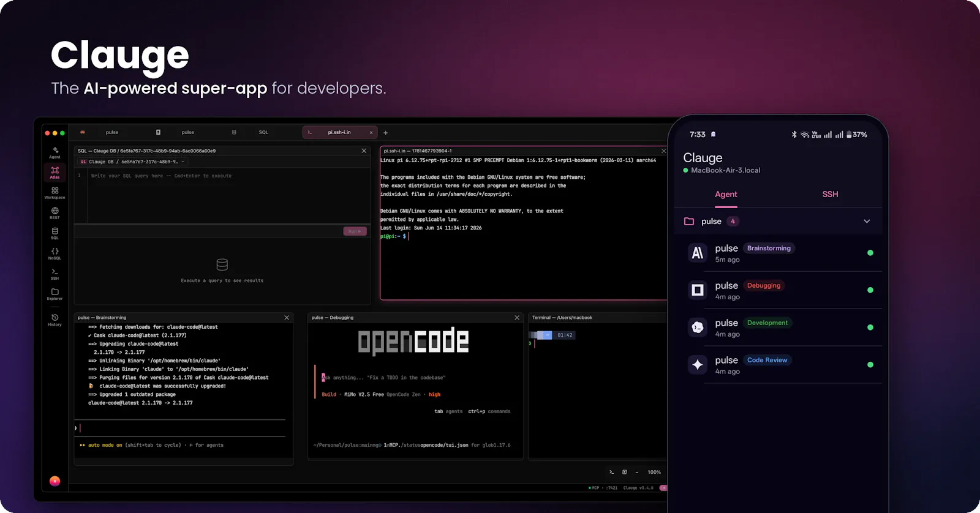Click the MCP status indicator
The width and height of the screenshot is (980, 513).
[x=603, y=488]
